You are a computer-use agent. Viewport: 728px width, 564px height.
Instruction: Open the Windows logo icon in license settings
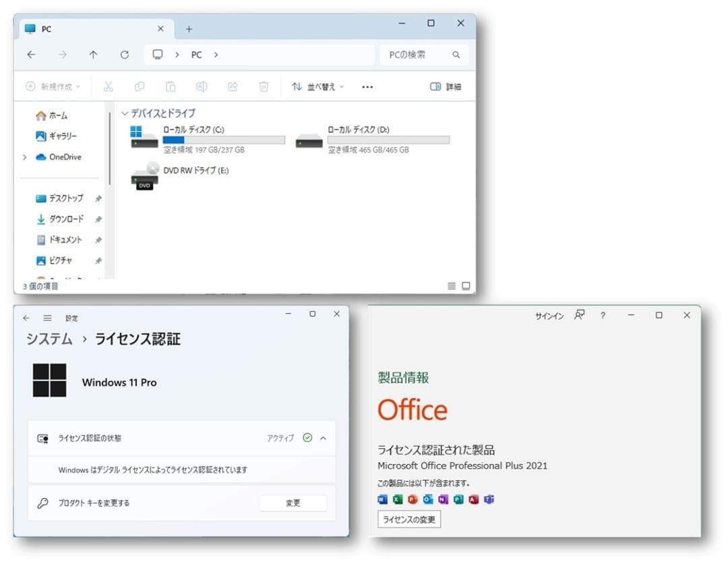coord(49,378)
